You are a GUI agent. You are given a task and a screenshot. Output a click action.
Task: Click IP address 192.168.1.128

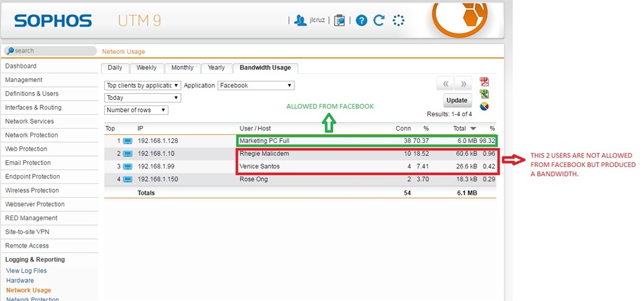(x=158, y=141)
